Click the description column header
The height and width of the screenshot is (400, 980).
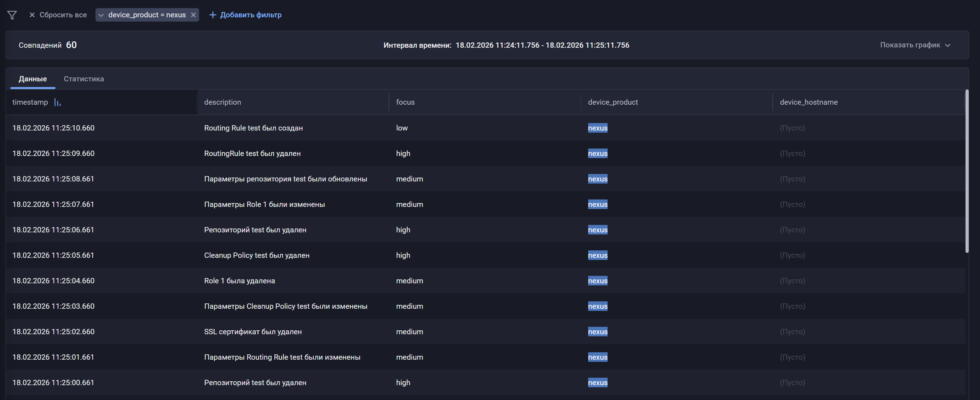click(222, 102)
